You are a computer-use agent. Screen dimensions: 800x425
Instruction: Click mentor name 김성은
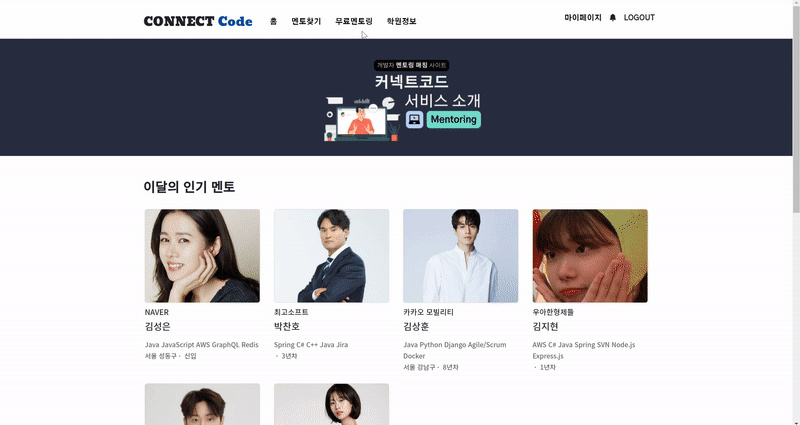click(158, 327)
